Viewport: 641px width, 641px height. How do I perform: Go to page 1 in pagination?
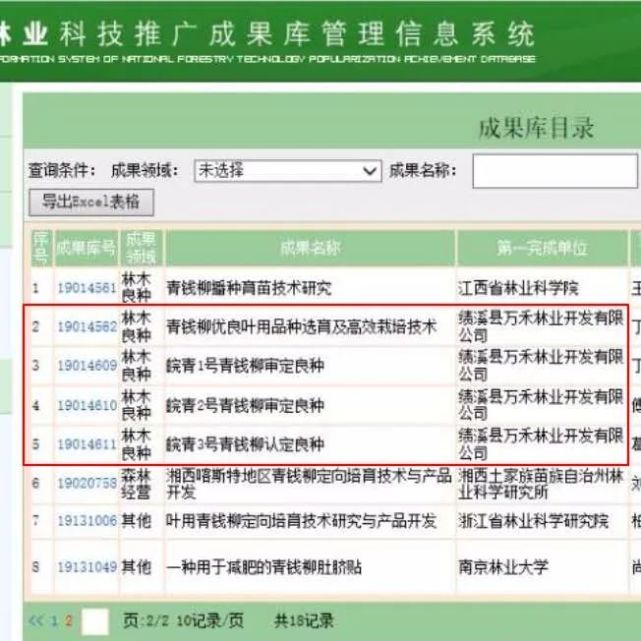coord(54,621)
